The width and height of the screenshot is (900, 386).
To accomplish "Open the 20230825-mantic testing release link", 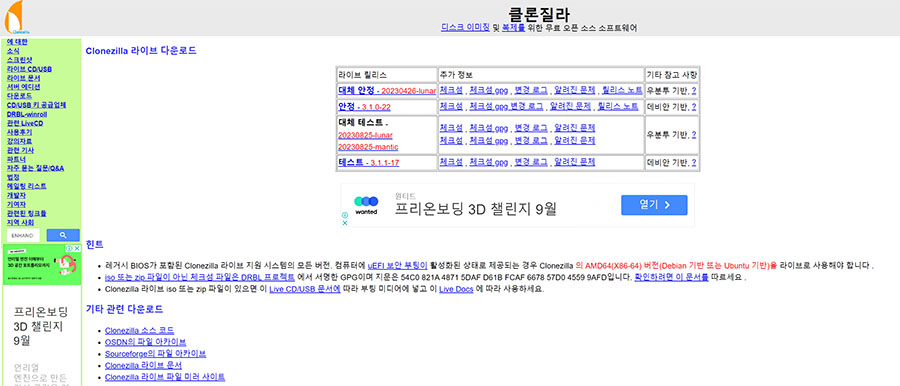I will pos(368,147).
